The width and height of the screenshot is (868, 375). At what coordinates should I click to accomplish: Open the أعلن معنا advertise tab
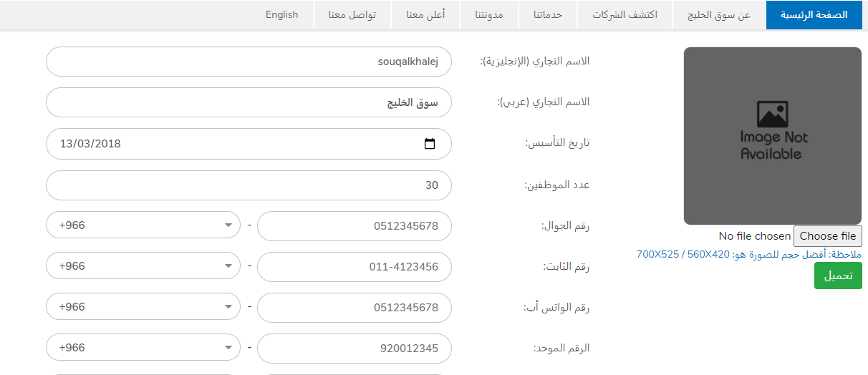(425, 15)
